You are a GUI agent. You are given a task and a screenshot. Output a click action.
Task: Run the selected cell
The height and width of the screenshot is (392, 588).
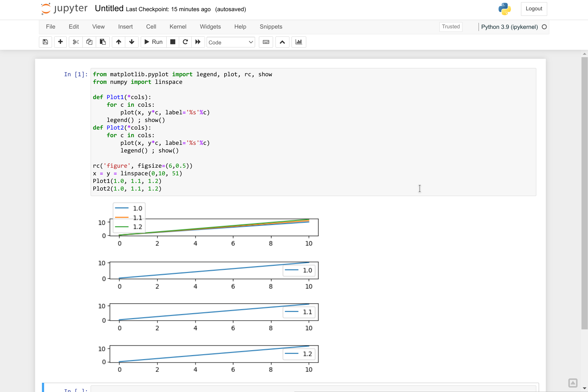(154, 42)
